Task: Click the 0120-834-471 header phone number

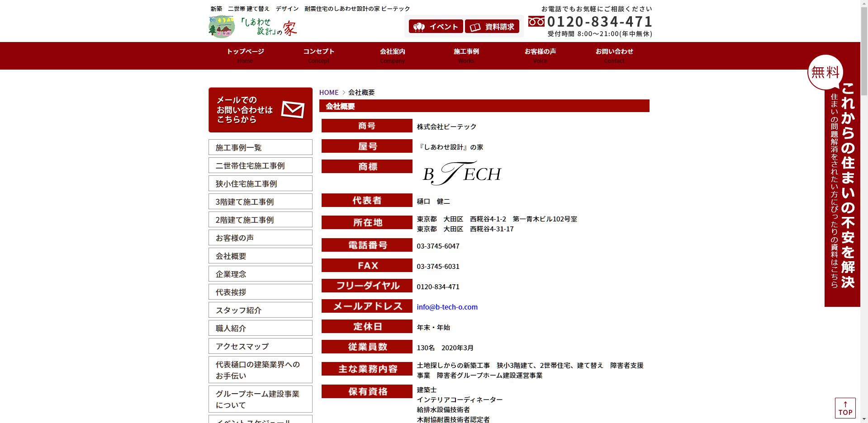Action: 600,21
